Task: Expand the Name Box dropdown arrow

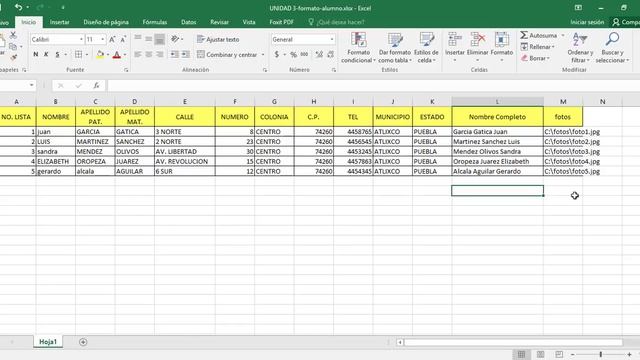Action: click(31, 85)
